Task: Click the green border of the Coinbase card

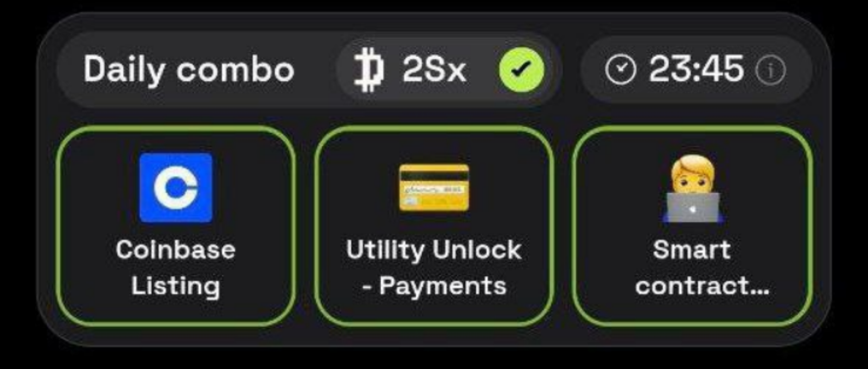Action: (x=58, y=226)
